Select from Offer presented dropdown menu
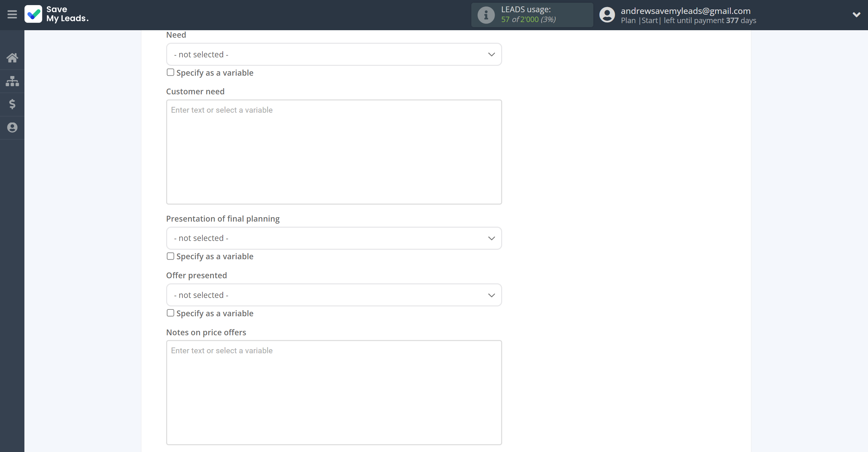This screenshot has height=452, width=868. click(334, 295)
